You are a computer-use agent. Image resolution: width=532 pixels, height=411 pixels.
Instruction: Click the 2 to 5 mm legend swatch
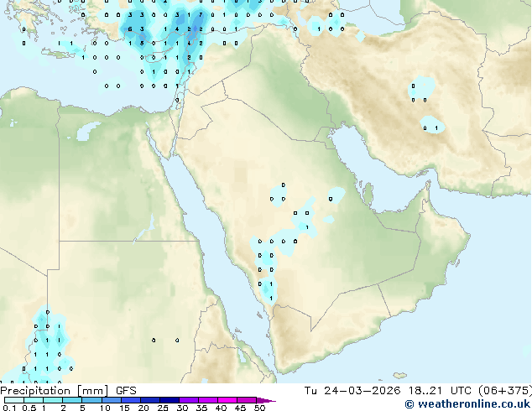pyautogui.click(x=72, y=400)
